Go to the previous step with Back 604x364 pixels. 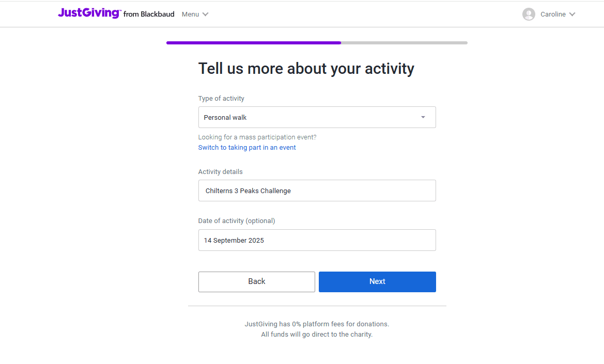pyautogui.click(x=257, y=282)
